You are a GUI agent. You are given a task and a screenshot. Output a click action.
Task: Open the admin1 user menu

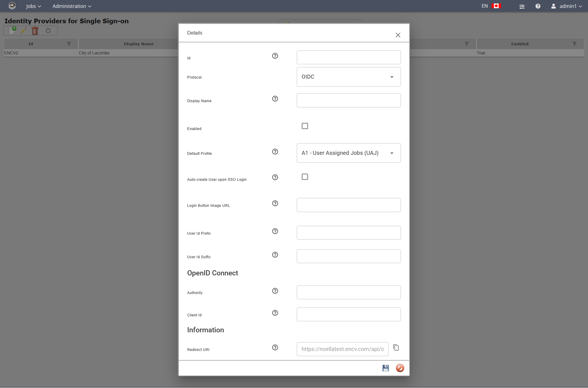coord(567,6)
